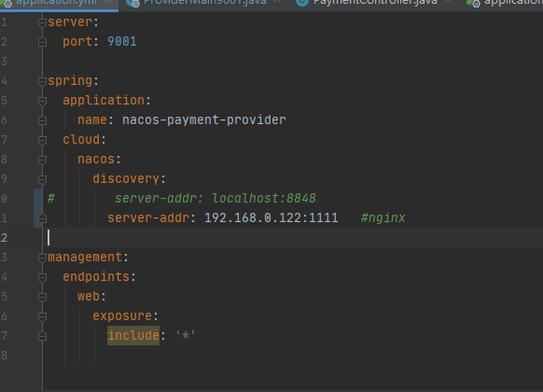The height and width of the screenshot is (392, 543).
Task: Collapse the cloud block fold marker
Action: pos(42,140)
